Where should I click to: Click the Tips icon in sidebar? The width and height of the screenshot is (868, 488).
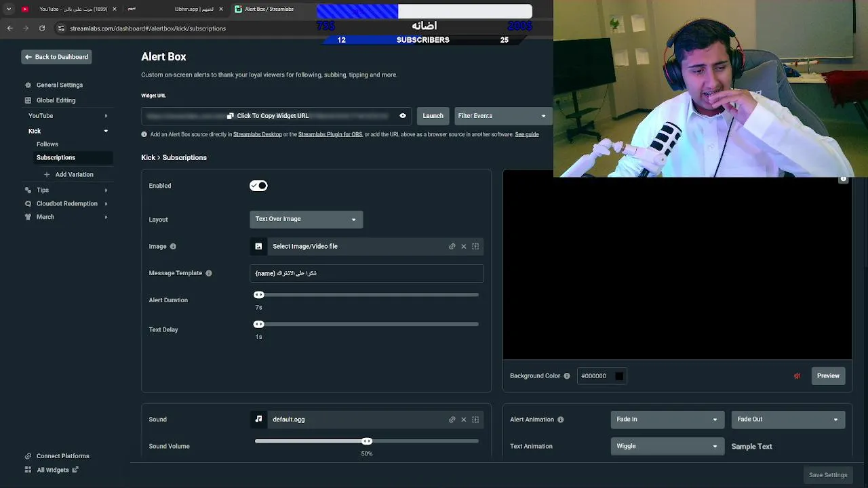tap(28, 190)
